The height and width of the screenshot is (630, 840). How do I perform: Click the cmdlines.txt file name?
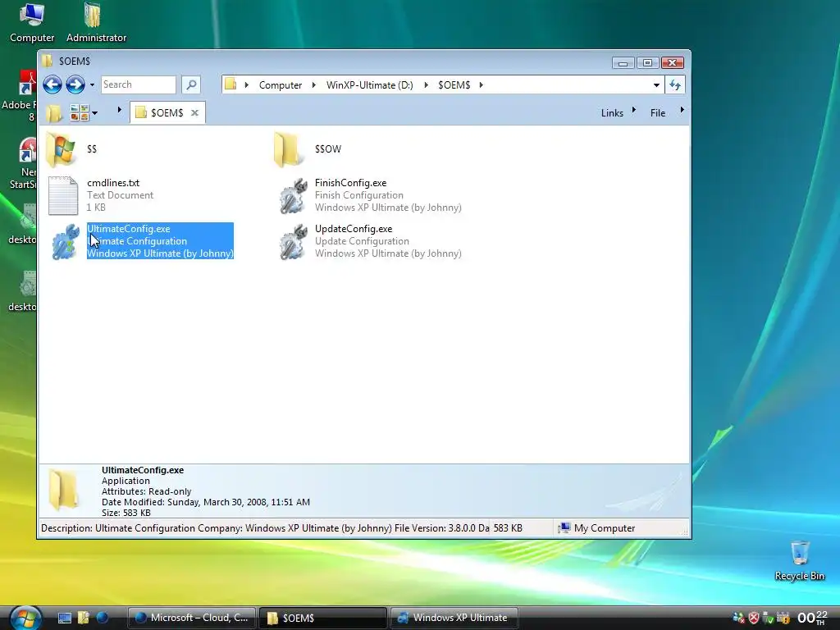(x=113, y=183)
